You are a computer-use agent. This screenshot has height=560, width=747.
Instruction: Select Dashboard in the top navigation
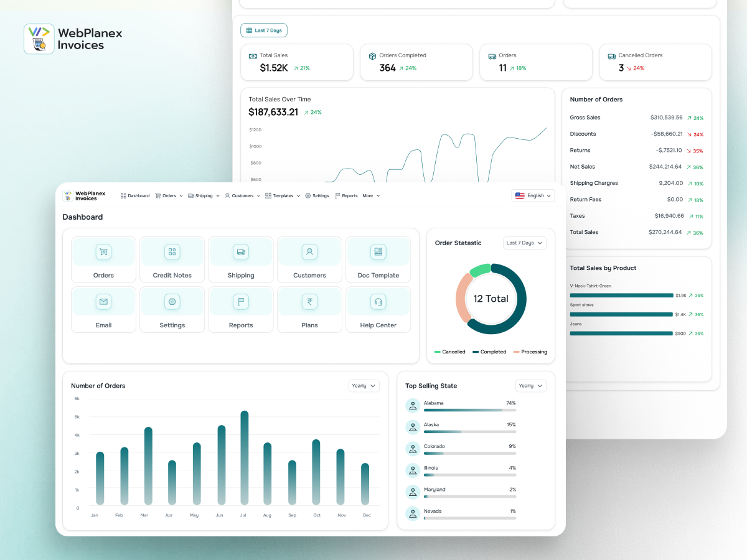tap(135, 195)
